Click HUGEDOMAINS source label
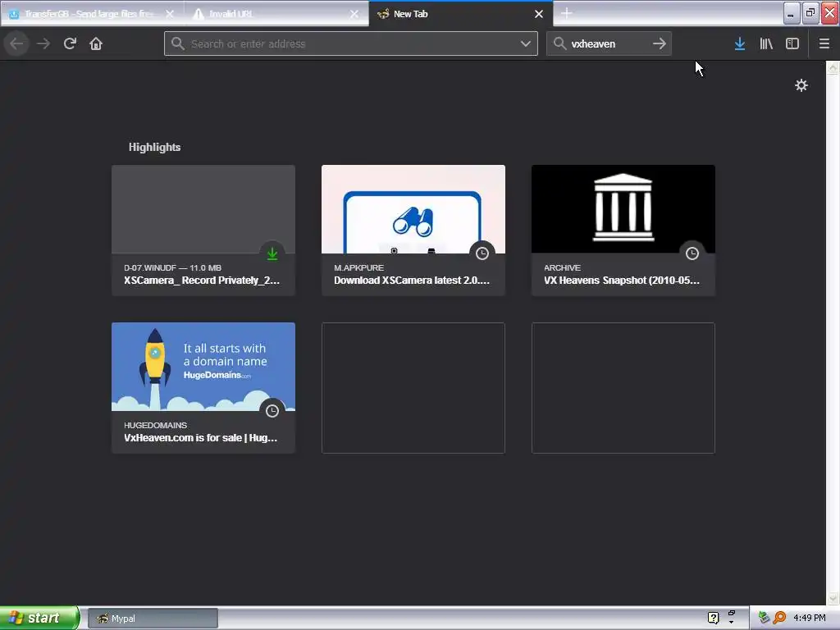The width and height of the screenshot is (840, 630). [x=155, y=426]
